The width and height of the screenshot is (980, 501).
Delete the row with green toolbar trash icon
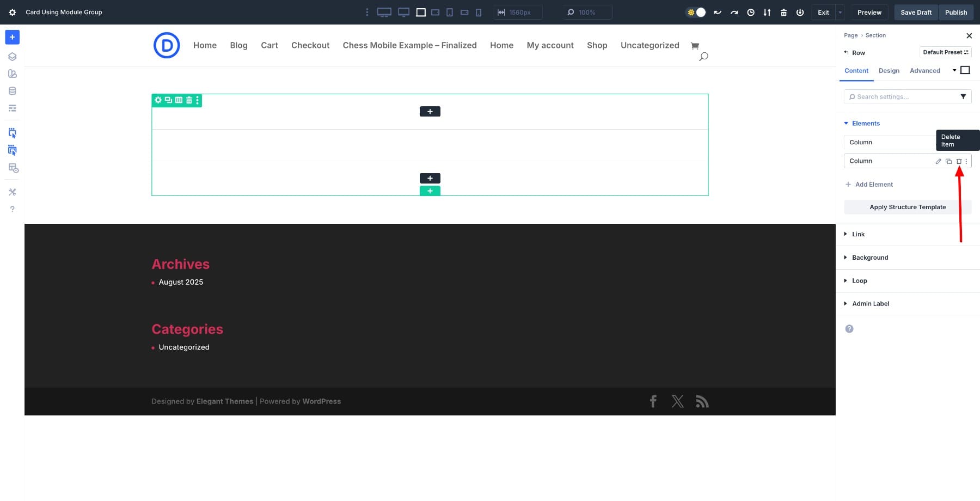188,100
